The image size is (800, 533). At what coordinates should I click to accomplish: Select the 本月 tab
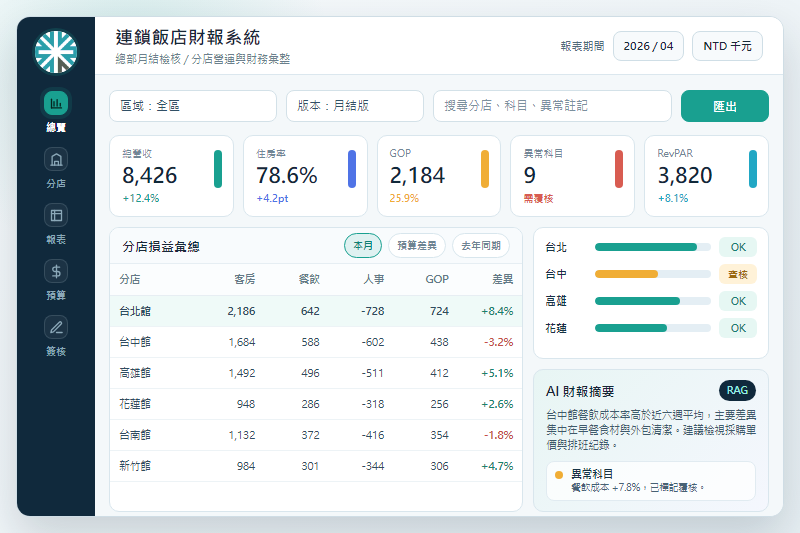click(363, 246)
